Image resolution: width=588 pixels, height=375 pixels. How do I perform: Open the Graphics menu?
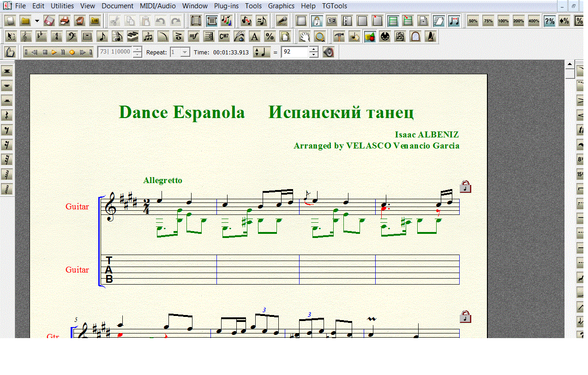tap(281, 6)
